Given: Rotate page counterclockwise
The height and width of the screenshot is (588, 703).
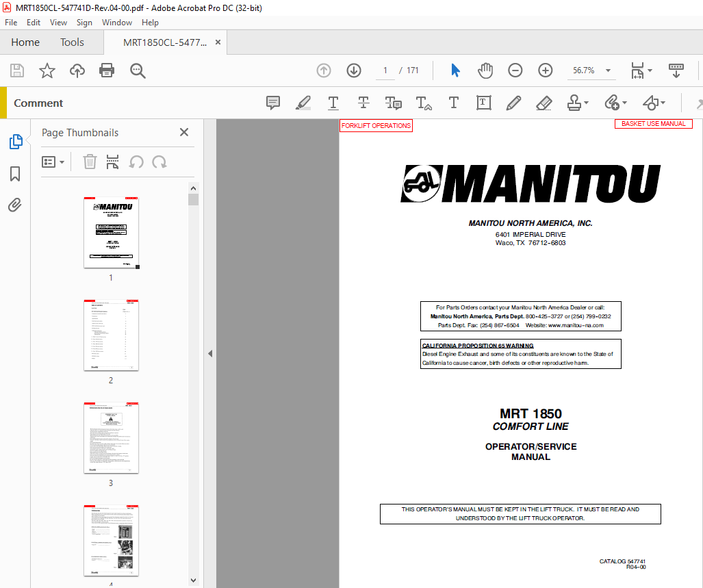Looking at the screenshot, I should 136,162.
